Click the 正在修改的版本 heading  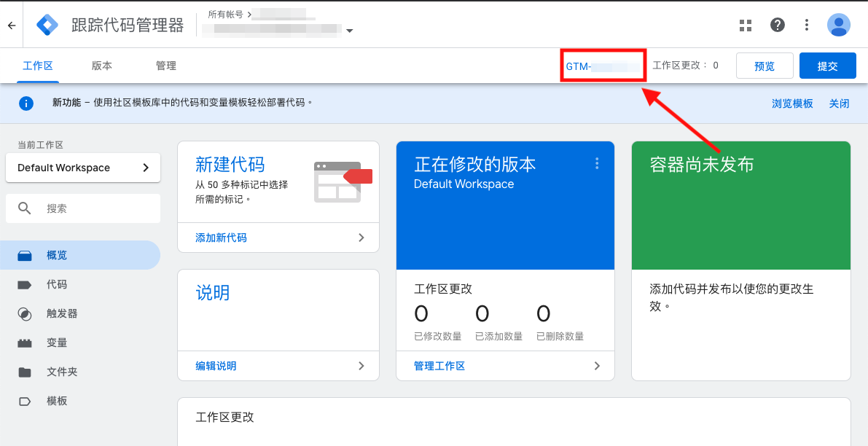click(475, 165)
